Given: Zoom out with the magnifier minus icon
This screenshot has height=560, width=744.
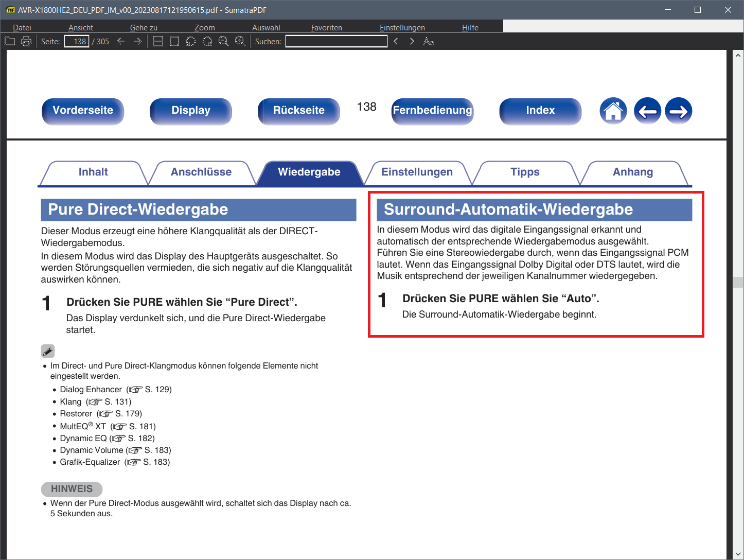Looking at the screenshot, I should pyautogui.click(x=224, y=41).
